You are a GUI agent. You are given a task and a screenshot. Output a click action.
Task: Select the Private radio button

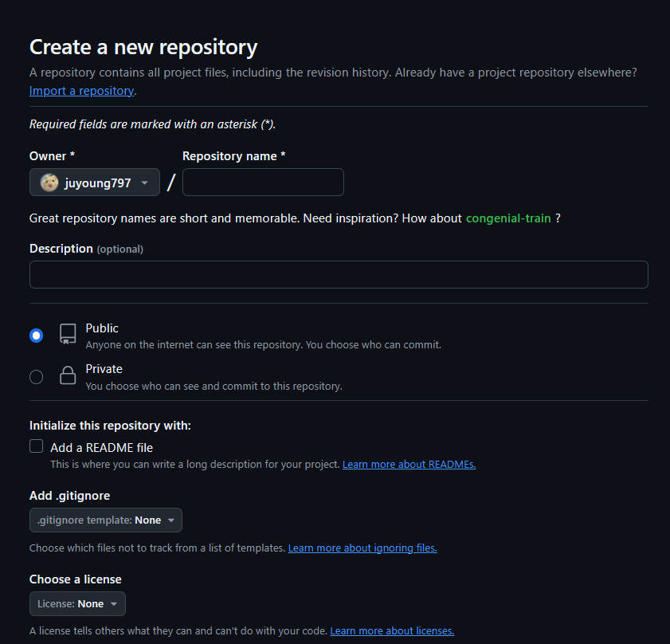pyautogui.click(x=37, y=377)
